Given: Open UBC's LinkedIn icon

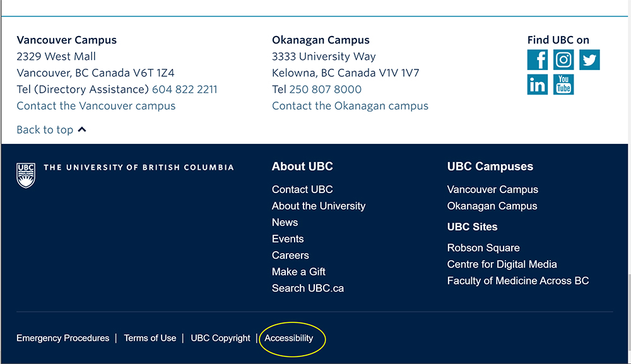Looking at the screenshot, I should tap(537, 85).
